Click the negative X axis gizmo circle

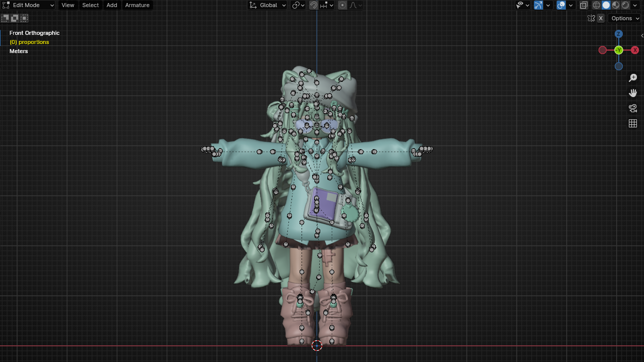pyautogui.click(x=603, y=50)
